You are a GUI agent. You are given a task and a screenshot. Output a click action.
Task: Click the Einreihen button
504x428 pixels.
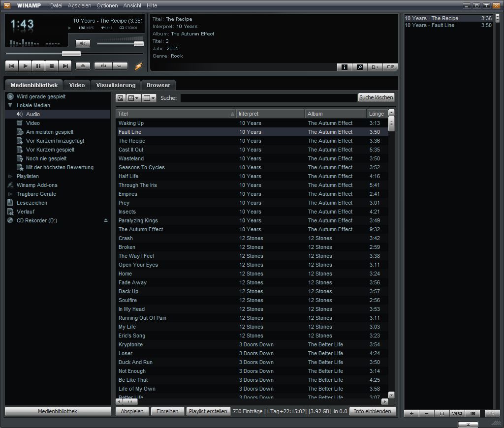point(167,411)
